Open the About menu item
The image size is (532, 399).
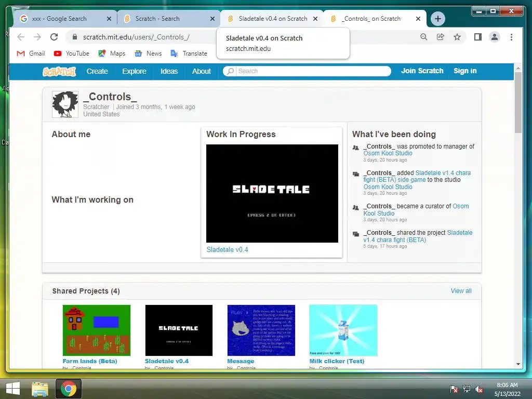pyautogui.click(x=202, y=71)
